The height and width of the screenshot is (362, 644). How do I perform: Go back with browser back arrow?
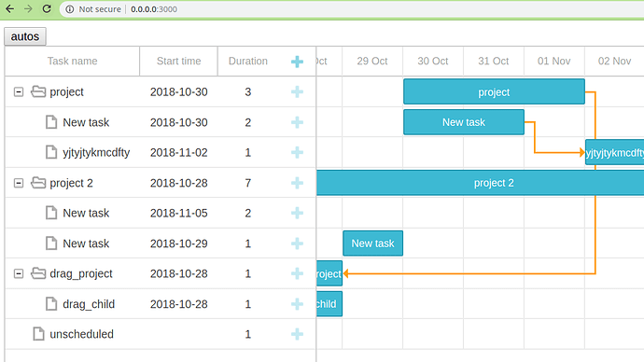coord(10,8)
